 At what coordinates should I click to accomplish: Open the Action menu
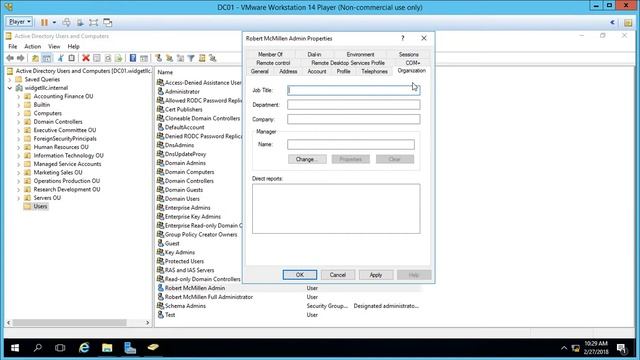point(33,47)
